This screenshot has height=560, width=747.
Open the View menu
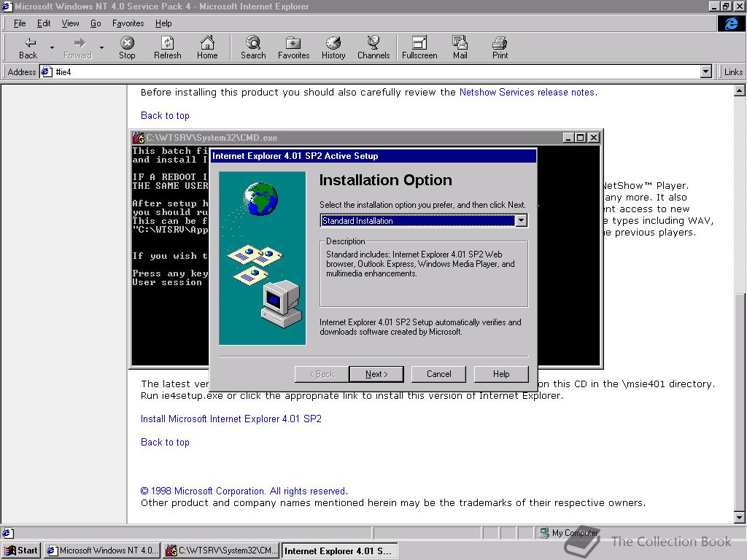coord(70,23)
